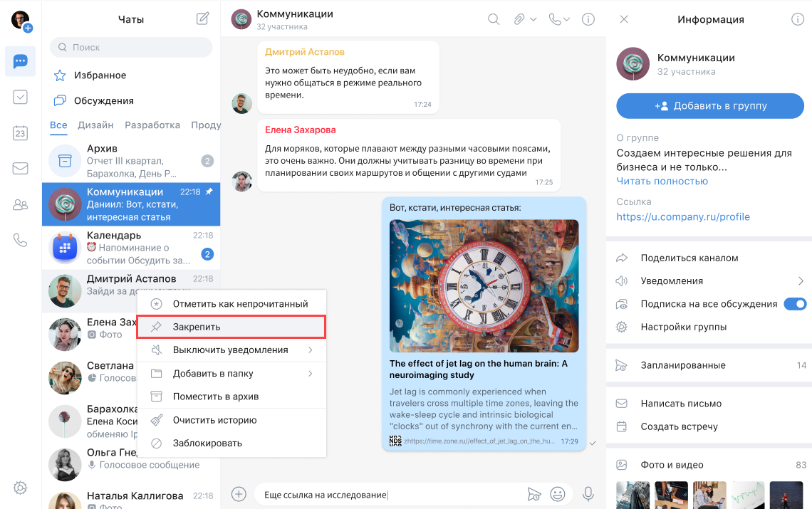
Task: Open the calendar icon in left sidebar
Action: (20, 133)
